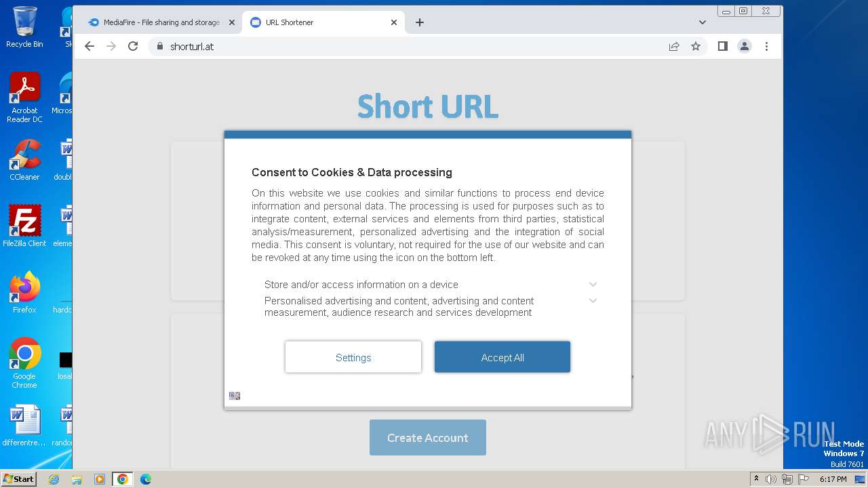Open Chrome profile avatar menu
This screenshot has width=868, height=488.
click(745, 46)
